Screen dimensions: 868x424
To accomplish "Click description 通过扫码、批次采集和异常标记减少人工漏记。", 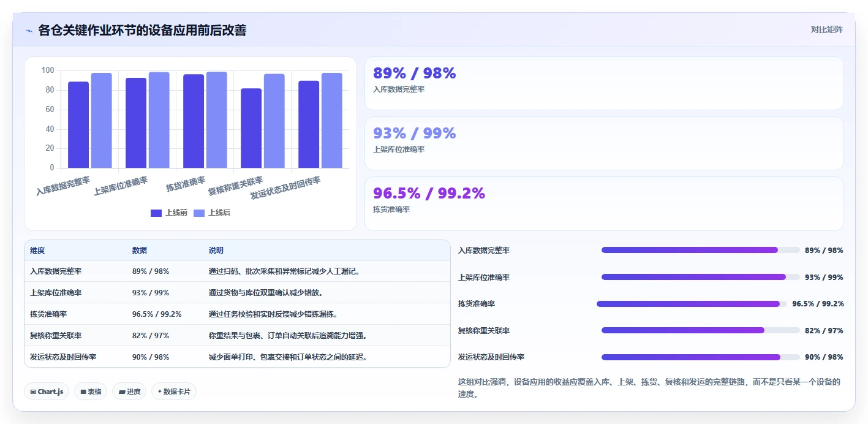I will (284, 271).
